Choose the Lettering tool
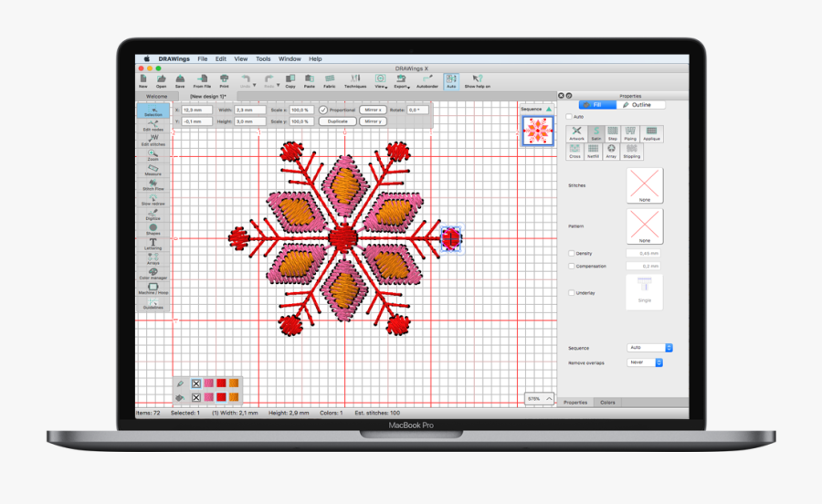The image size is (822, 504). (x=153, y=244)
